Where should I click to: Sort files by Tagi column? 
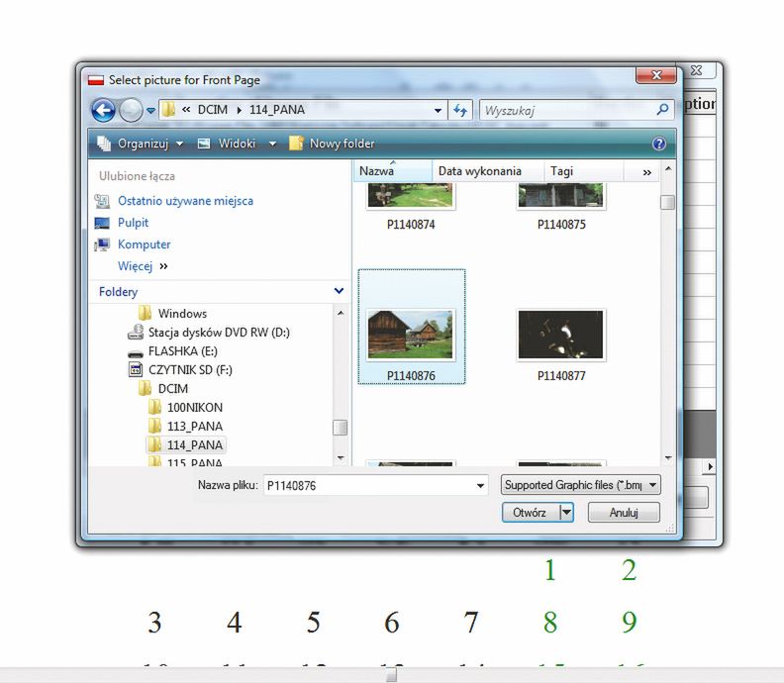pyautogui.click(x=583, y=171)
